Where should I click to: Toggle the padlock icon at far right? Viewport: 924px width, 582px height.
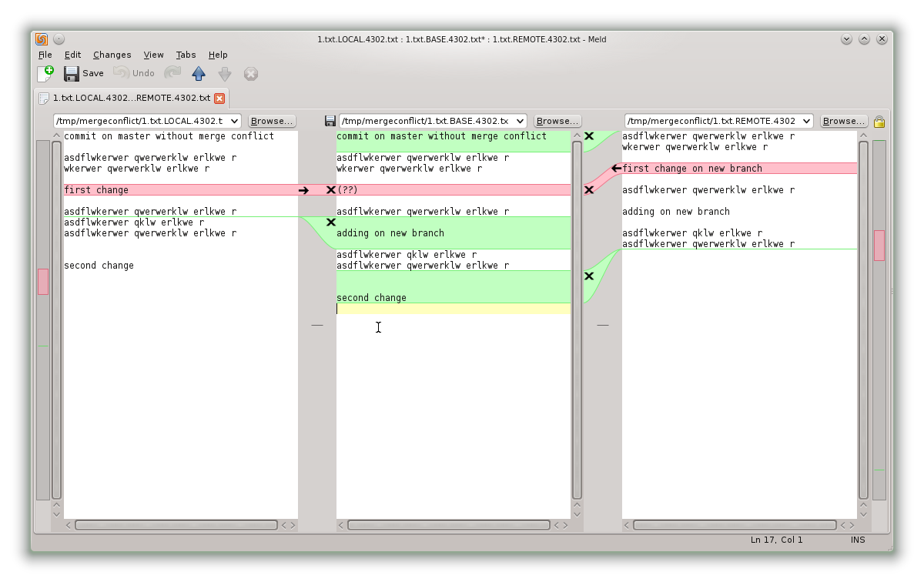point(879,121)
